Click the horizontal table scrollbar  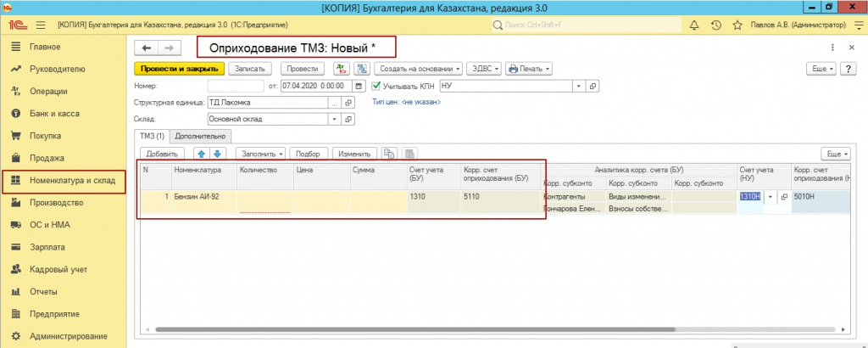(x=415, y=329)
